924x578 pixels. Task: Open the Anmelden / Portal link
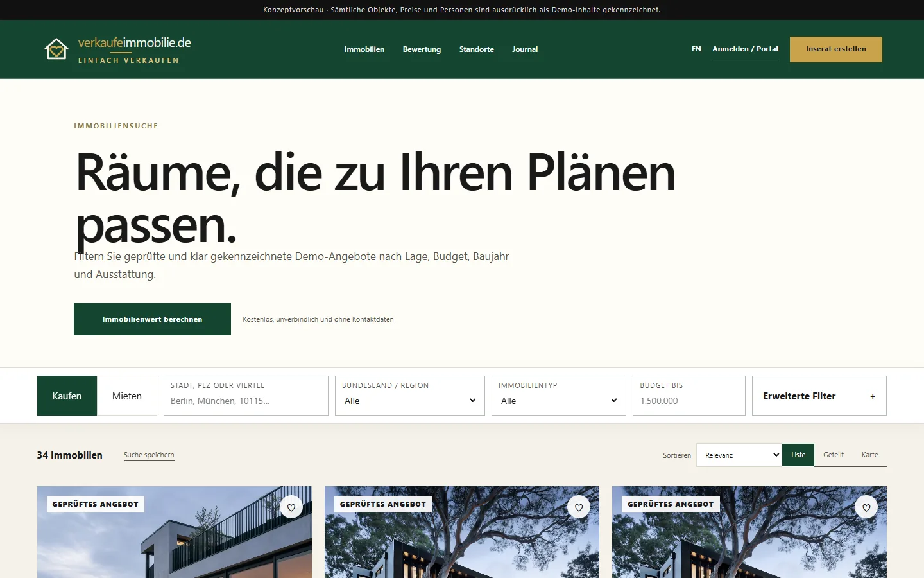pyautogui.click(x=745, y=49)
